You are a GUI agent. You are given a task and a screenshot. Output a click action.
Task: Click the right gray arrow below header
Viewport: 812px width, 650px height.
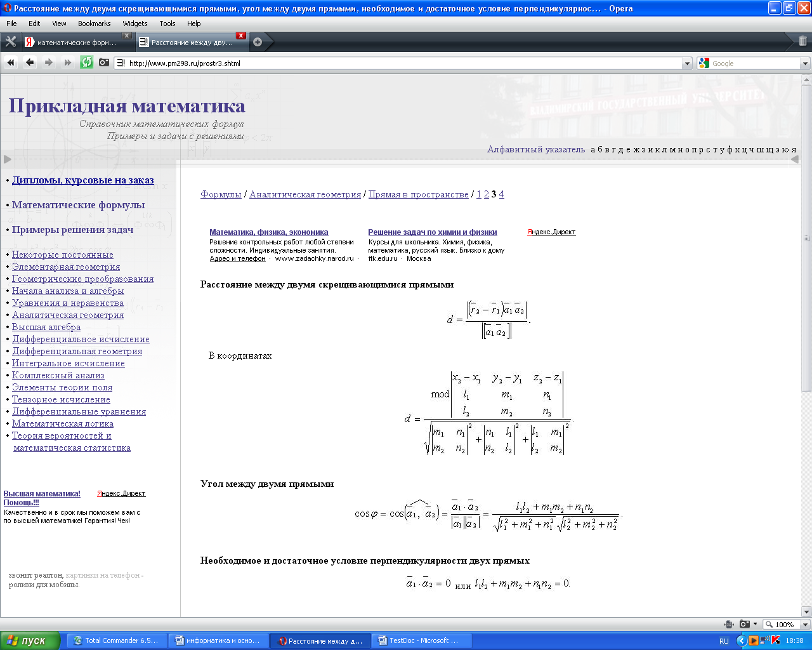(x=794, y=159)
